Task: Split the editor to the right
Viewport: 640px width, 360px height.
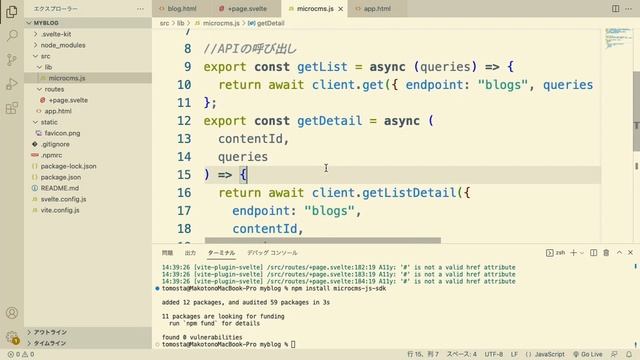Action: (x=616, y=9)
